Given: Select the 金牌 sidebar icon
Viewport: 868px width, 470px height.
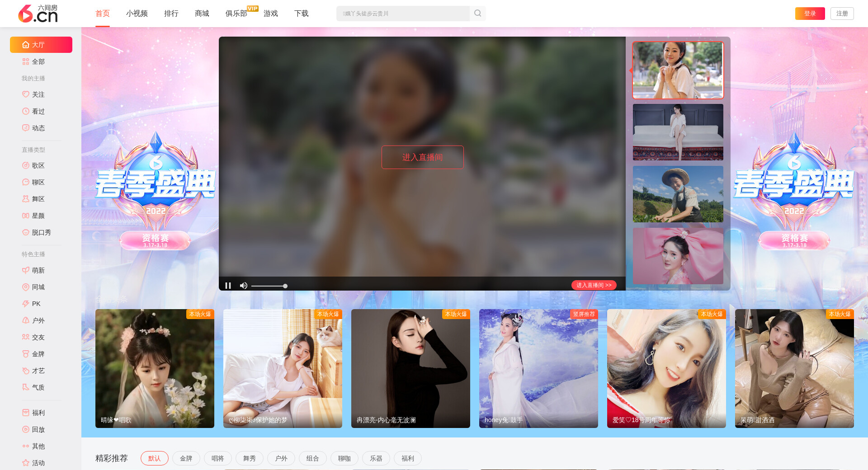Looking at the screenshot, I should pyautogui.click(x=26, y=354).
